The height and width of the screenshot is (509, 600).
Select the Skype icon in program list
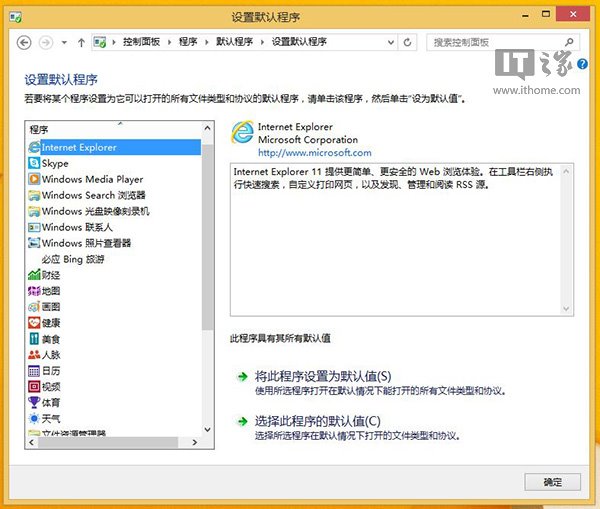point(35,163)
